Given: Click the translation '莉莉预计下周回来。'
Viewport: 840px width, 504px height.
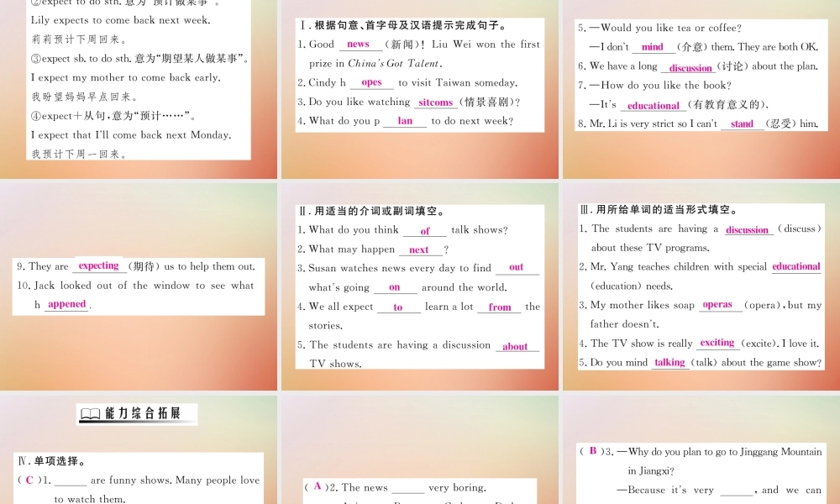Looking at the screenshot, I should (x=79, y=39).
